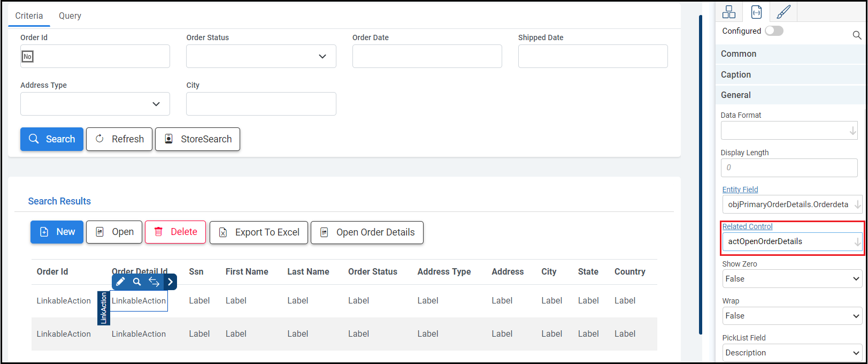Click the New button
Image resolution: width=868 pixels, height=364 pixels.
[57, 232]
